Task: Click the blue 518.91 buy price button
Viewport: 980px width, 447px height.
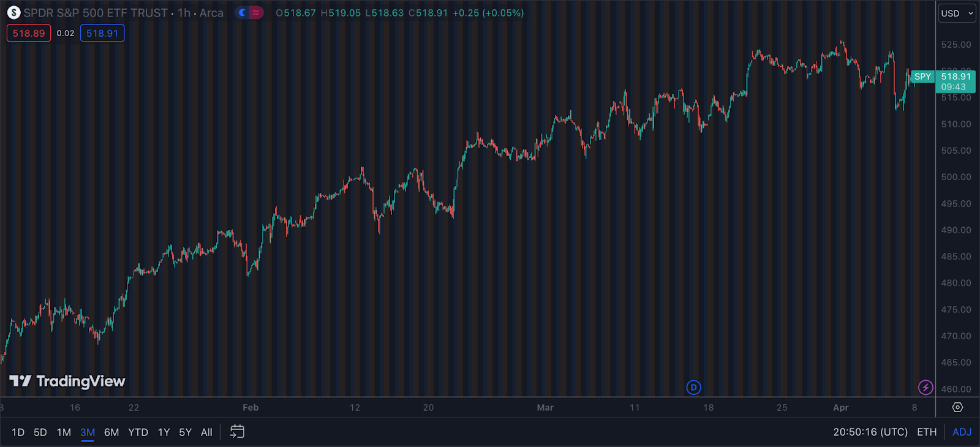Action: pos(102,33)
